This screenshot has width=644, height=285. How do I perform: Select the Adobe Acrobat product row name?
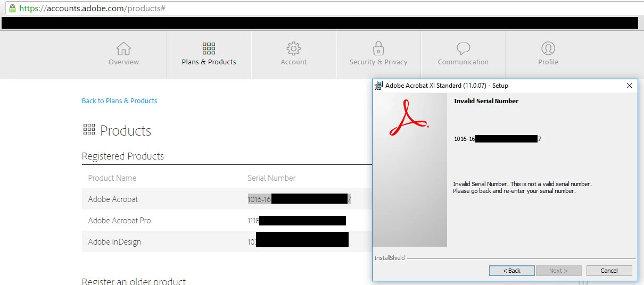113,199
